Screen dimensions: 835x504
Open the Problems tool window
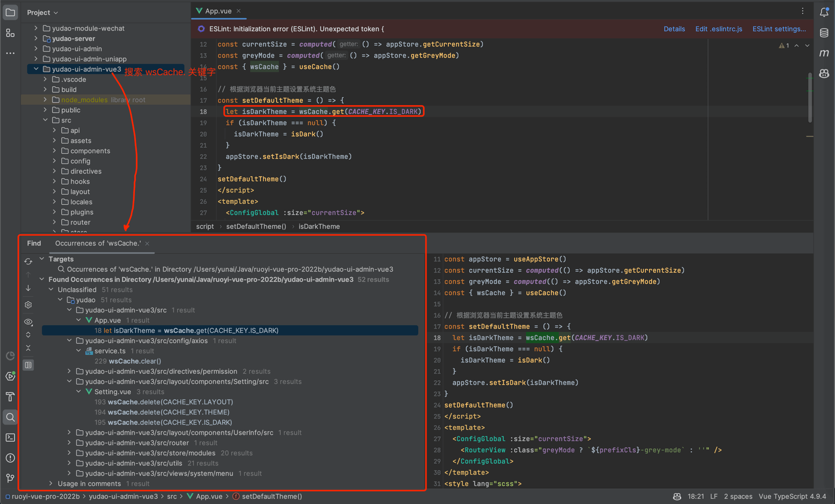[10, 458]
